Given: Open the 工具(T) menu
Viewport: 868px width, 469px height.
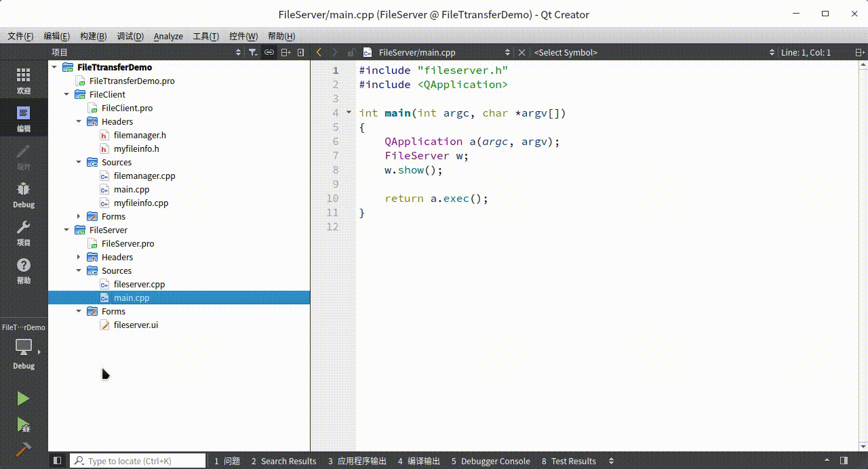Looking at the screenshot, I should (205, 37).
